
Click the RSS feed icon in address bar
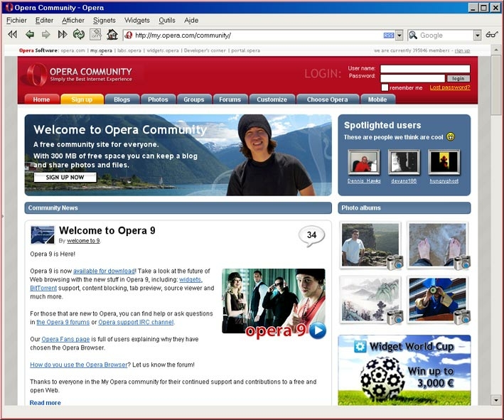point(389,36)
